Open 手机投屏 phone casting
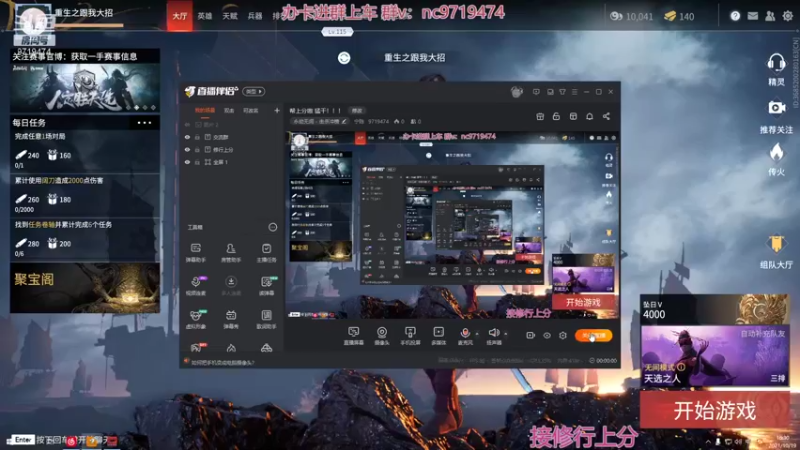This screenshot has width=800, height=450. (x=410, y=336)
